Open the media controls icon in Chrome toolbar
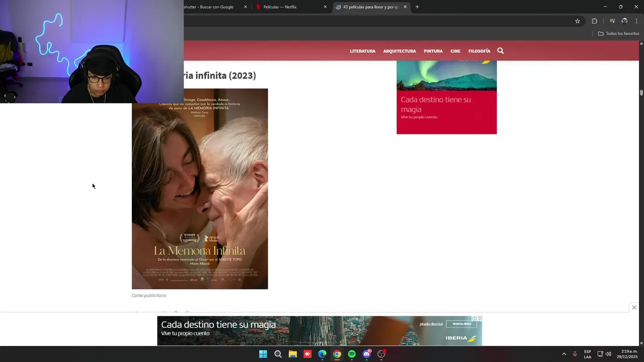The height and width of the screenshot is (362, 644). point(612,21)
